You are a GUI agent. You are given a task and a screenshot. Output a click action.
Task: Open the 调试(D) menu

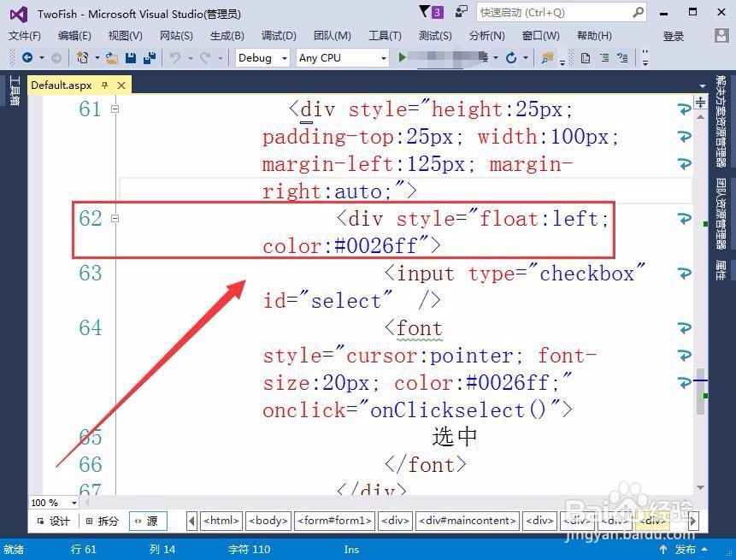coord(279,36)
